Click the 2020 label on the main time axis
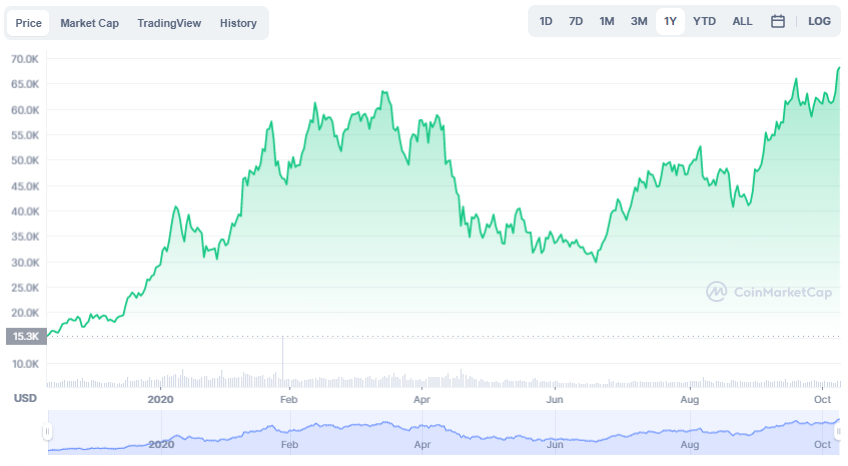848x466 pixels. click(x=161, y=400)
